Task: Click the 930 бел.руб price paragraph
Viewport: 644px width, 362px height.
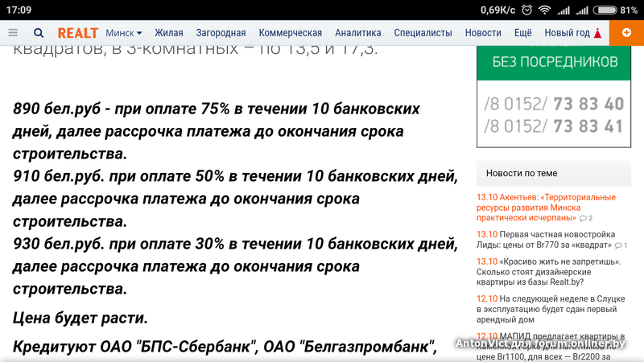Action: click(x=235, y=266)
